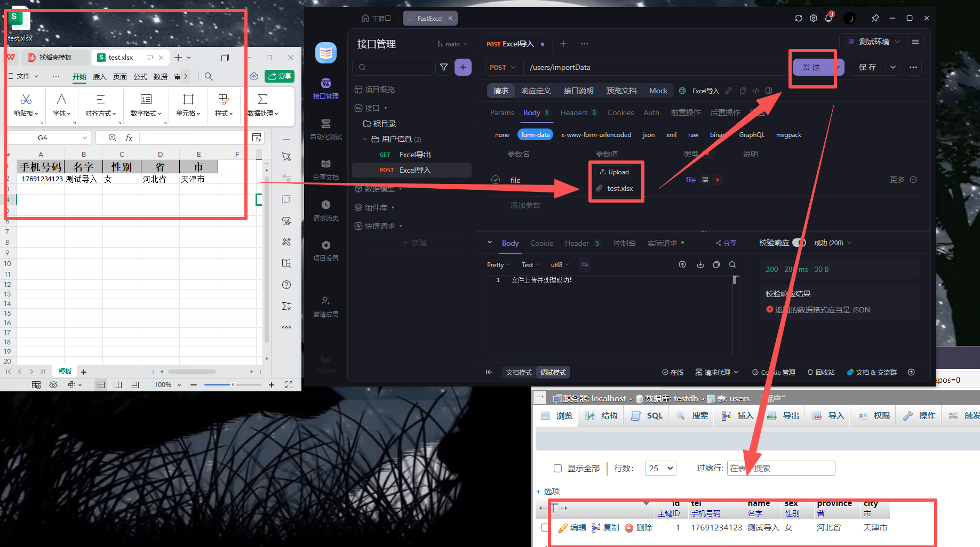The width and height of the screenshot is (980, 547).
Task: Click the refresh icon in the Apifox title bar
Action: coord(798,18)
